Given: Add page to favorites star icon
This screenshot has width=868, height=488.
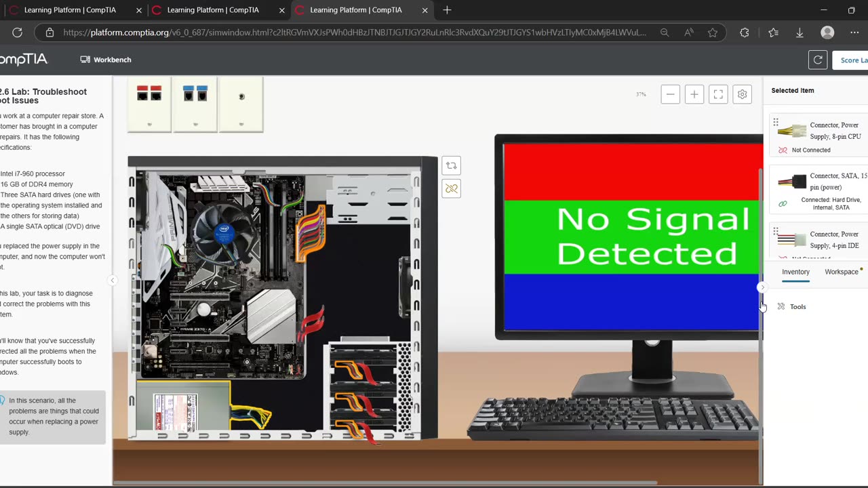Looking at the screenshot, I should click(712, 33).
